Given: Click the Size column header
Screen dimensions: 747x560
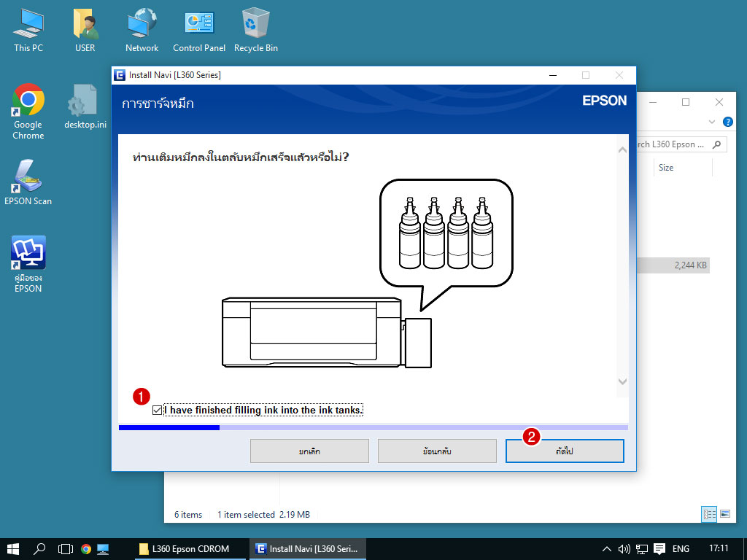Looking at the screenshot, I should (666, 168).
